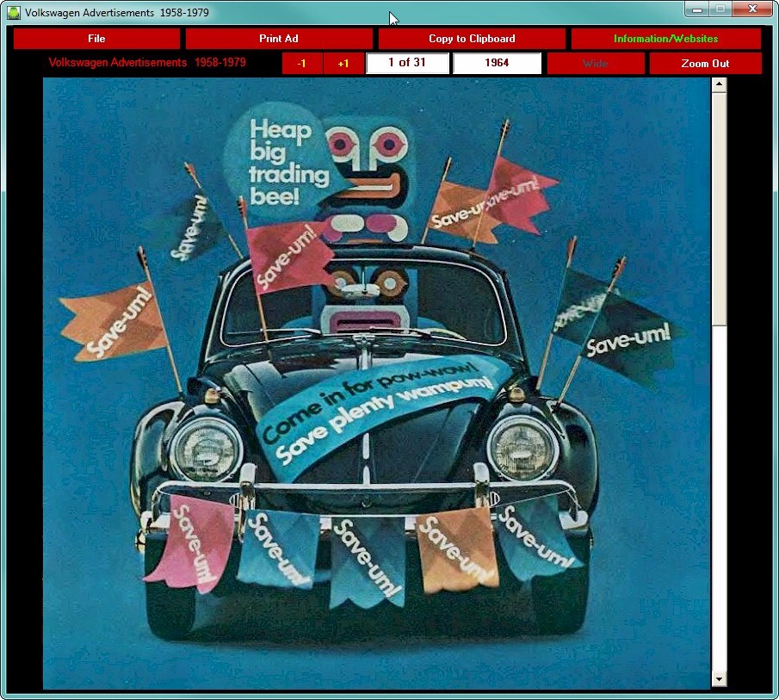The image size is (779, 700).
Task: Click the Zoom Out button
Action: point(706,64)
